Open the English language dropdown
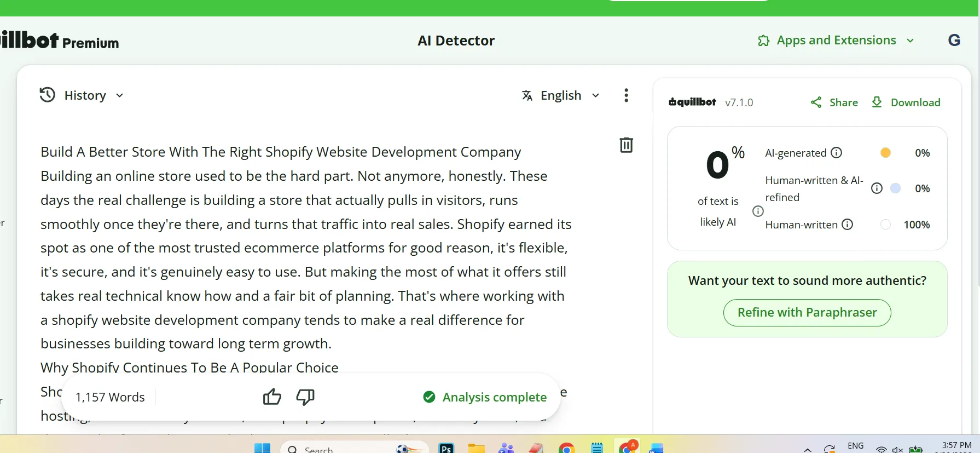The height and width of the screenshot is (453, 980). click(561, 95)
